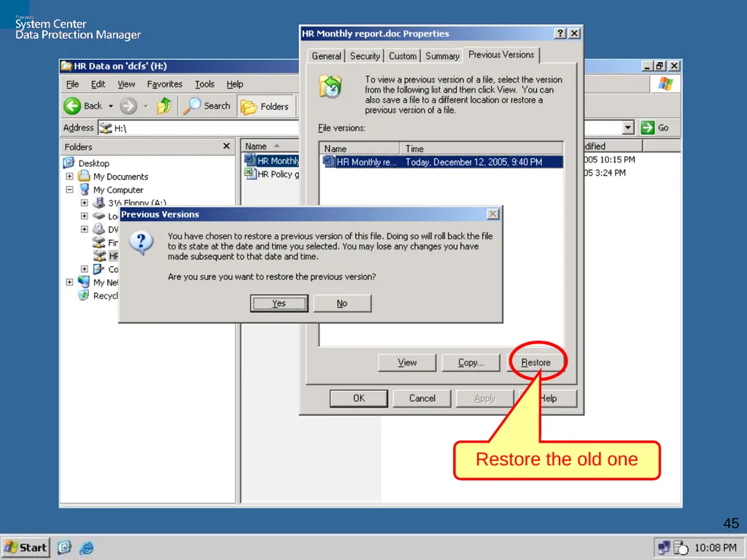Switch to the General tab in Properties
Image resolution: width=747 pixels, height=560 pixels.
click(326, 56)
